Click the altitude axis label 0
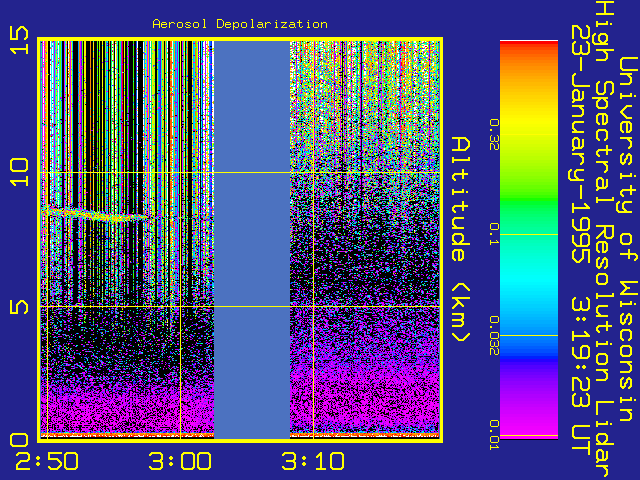640x480 pixels. click(20, 440)
